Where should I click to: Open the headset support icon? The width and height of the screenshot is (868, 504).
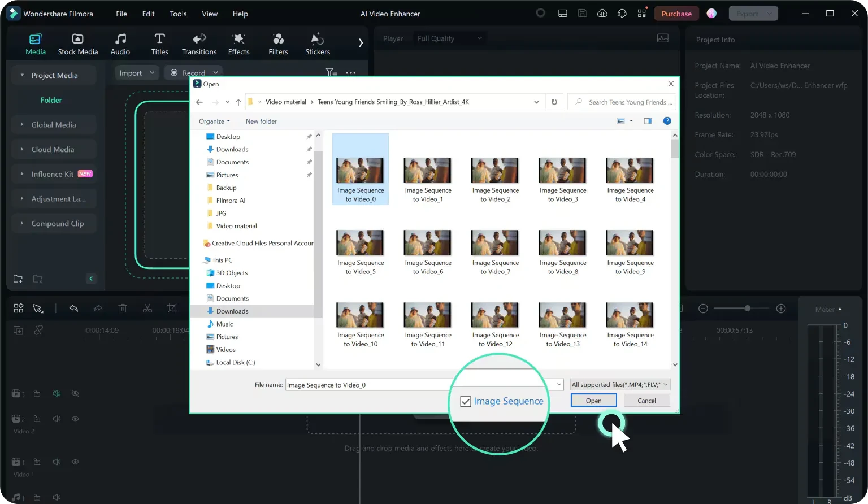point(622,14)
